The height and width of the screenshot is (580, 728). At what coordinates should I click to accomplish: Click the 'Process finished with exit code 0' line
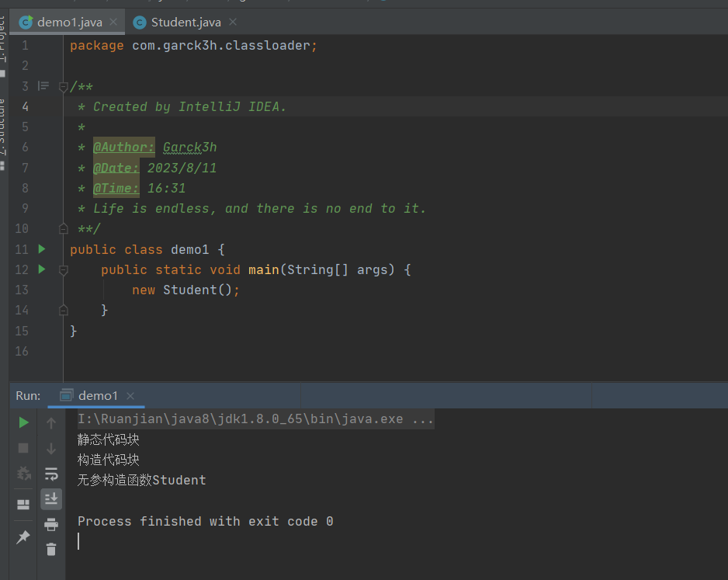(x=205, y=521)
